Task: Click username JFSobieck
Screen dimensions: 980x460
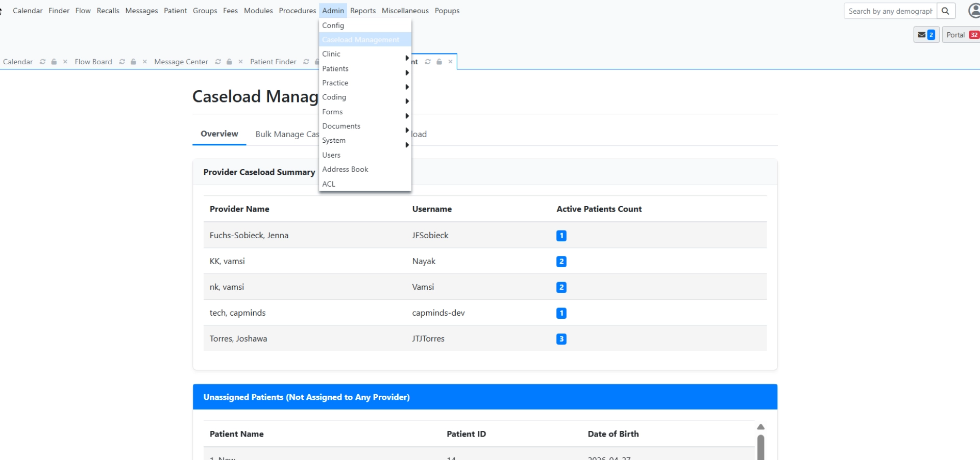Action: [x=430, y=235]
